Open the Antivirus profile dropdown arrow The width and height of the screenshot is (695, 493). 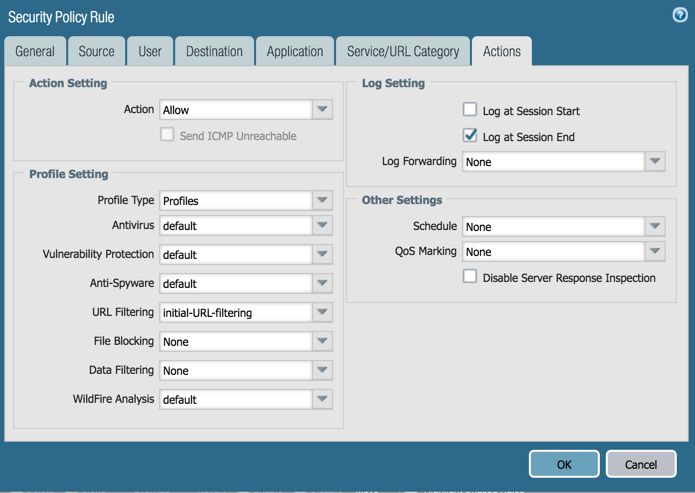(322, 226)
